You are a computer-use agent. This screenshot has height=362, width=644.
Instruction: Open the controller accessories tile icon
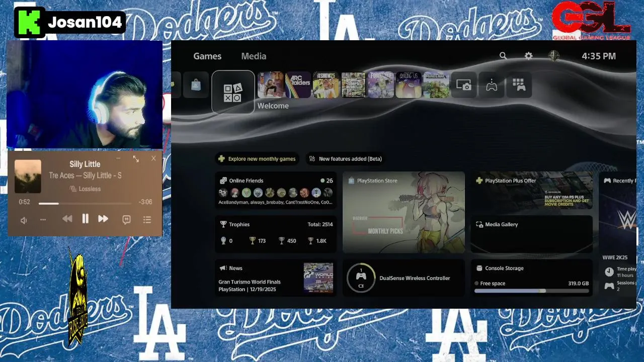coord(492,85)
